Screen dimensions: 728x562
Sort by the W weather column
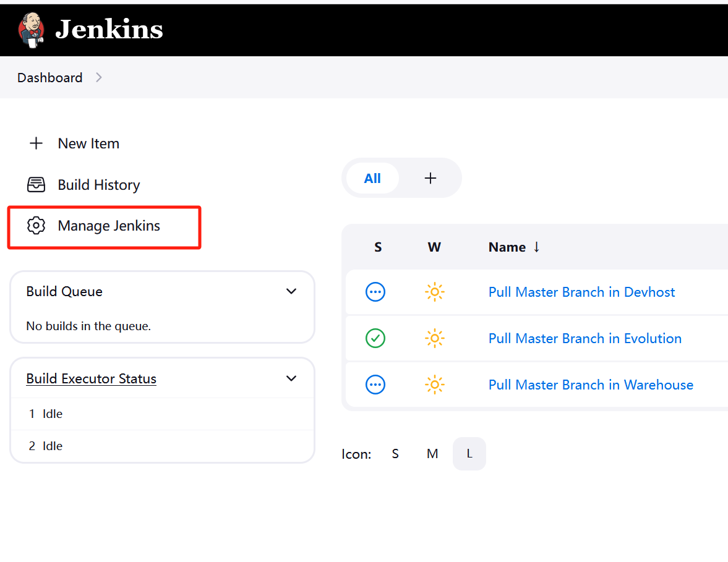coord(434,247)
